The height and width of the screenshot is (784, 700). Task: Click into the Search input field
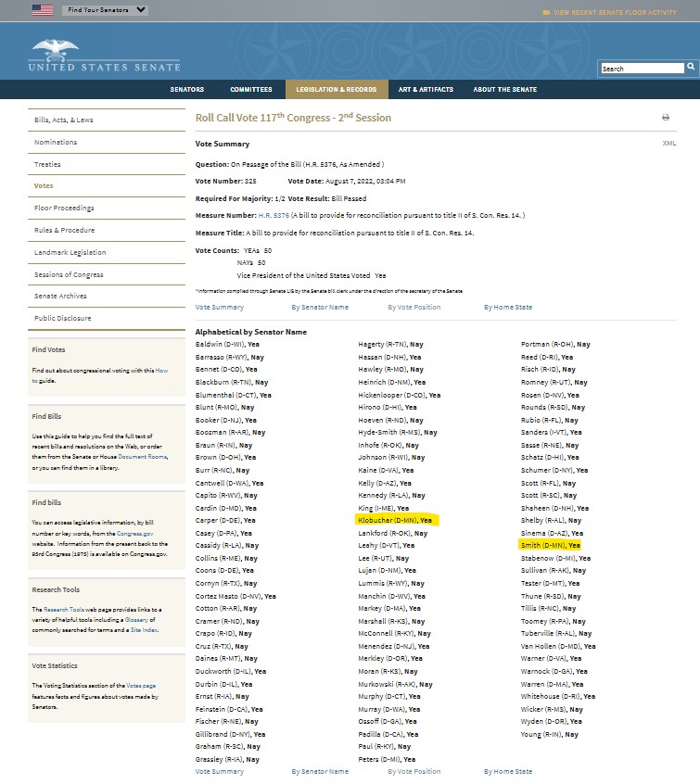[x=642, y=69]
